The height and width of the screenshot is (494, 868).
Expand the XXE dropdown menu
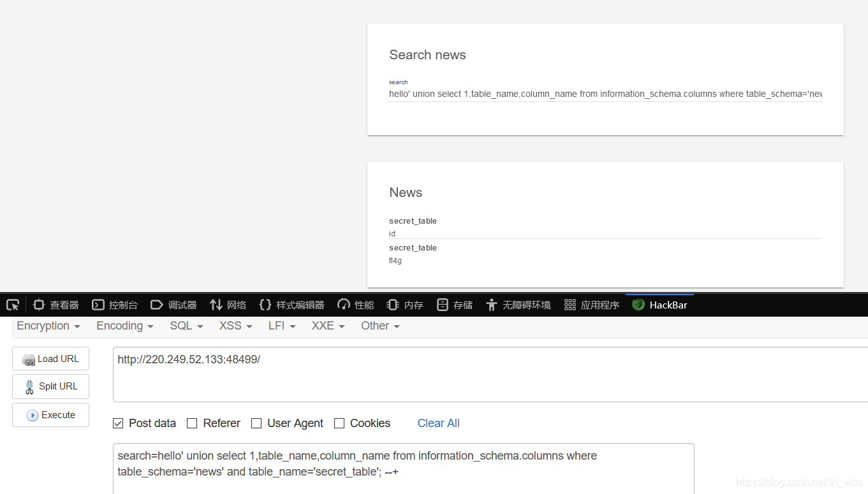[x=328, y=326]
